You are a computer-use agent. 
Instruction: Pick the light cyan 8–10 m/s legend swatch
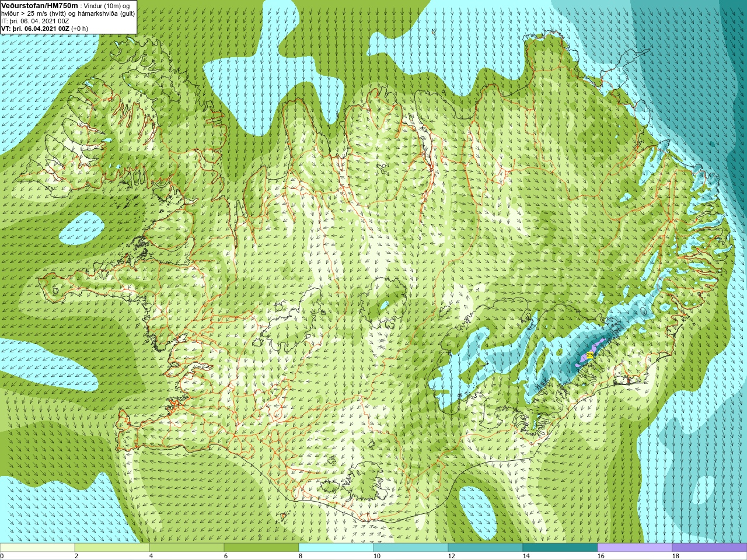336,548
